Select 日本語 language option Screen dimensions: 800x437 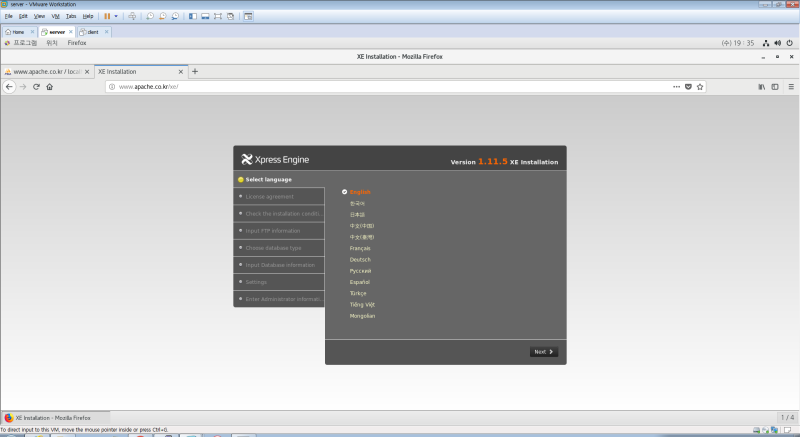357,215
